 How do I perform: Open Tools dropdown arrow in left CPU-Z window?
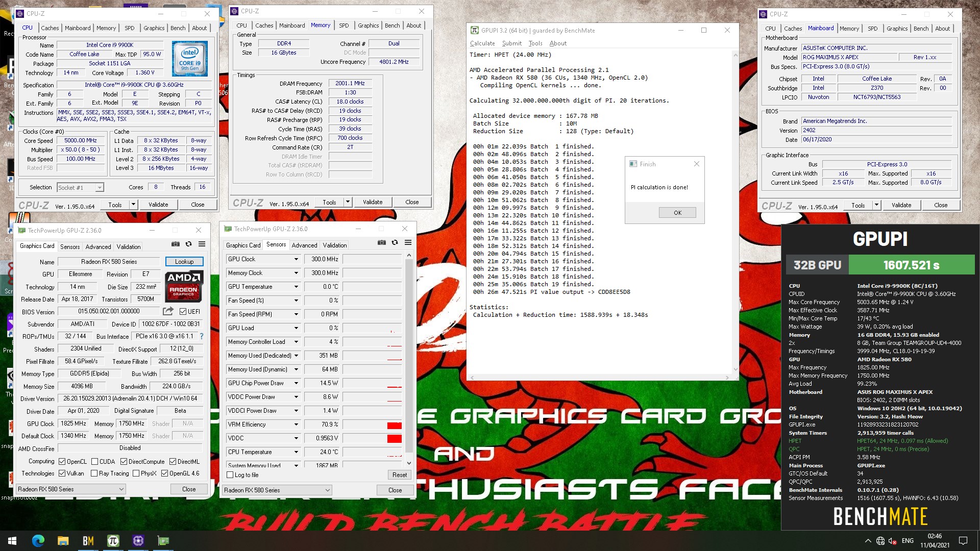coord(133,205)
